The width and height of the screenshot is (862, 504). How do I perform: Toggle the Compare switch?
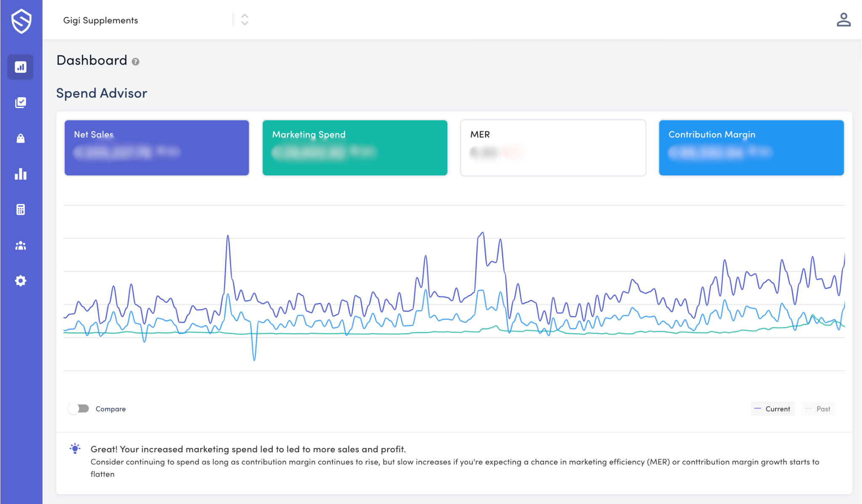78,409
